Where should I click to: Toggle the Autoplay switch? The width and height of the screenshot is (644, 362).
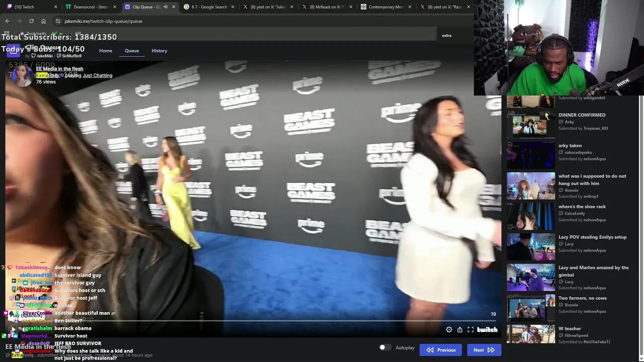click(385, 347)
